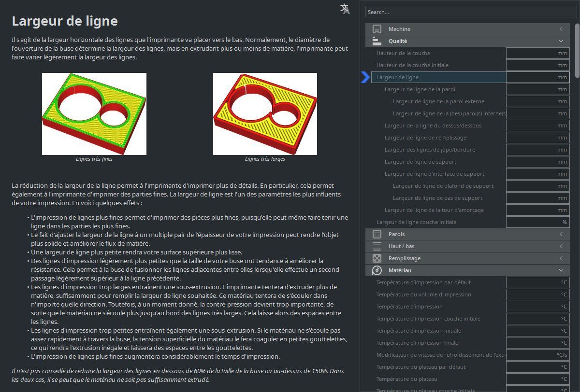The height and width of the screenshot is (392, 580).
Task: Click Largeur de ligne de remplissage value field
Action: pyautogui.click(x=538, y=138)
